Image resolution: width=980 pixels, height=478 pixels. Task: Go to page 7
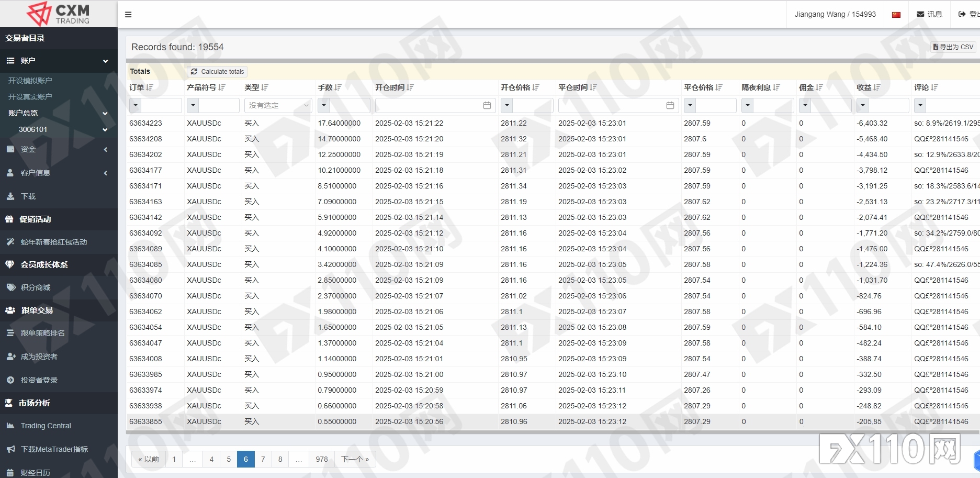(263, 459)
